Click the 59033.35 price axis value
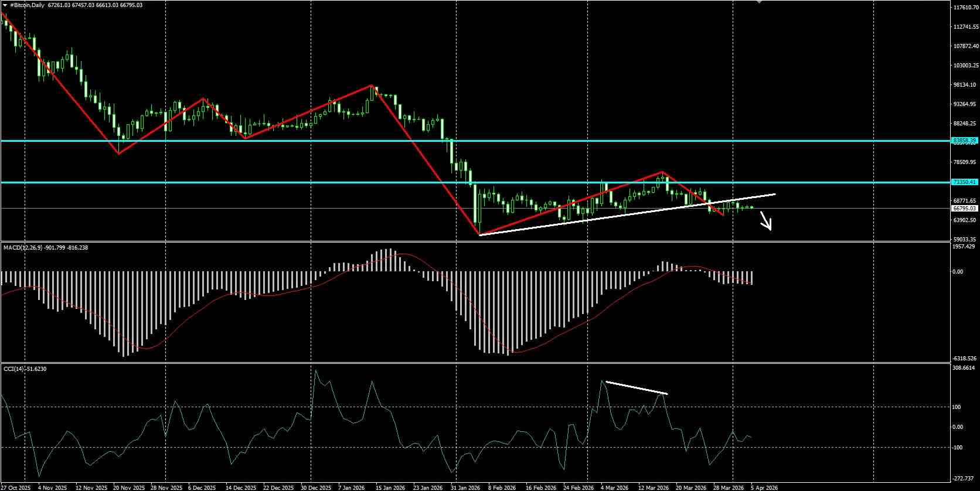This screenshot has width=980, height=491. point(965,240)
